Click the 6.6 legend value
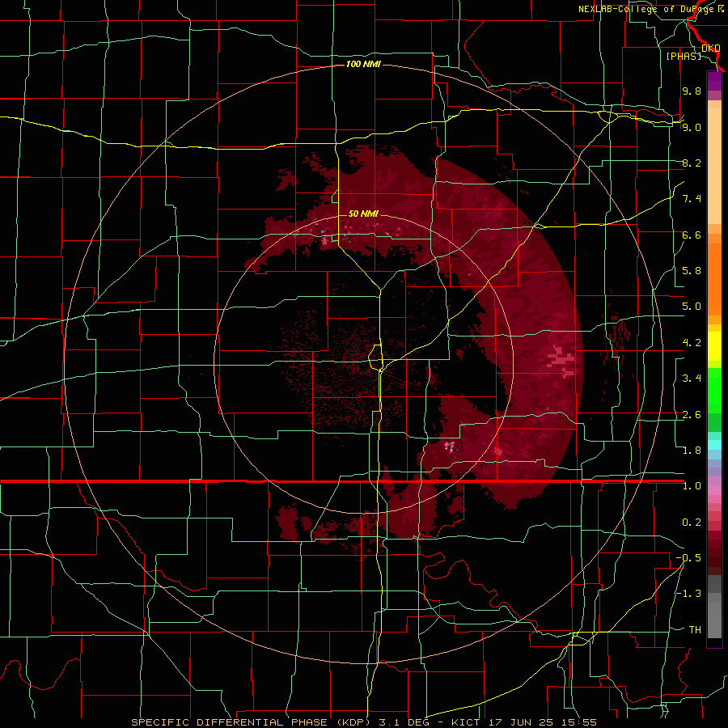This screenshot has height=728, width=728. pyautogui.click(x=692, y=235)
